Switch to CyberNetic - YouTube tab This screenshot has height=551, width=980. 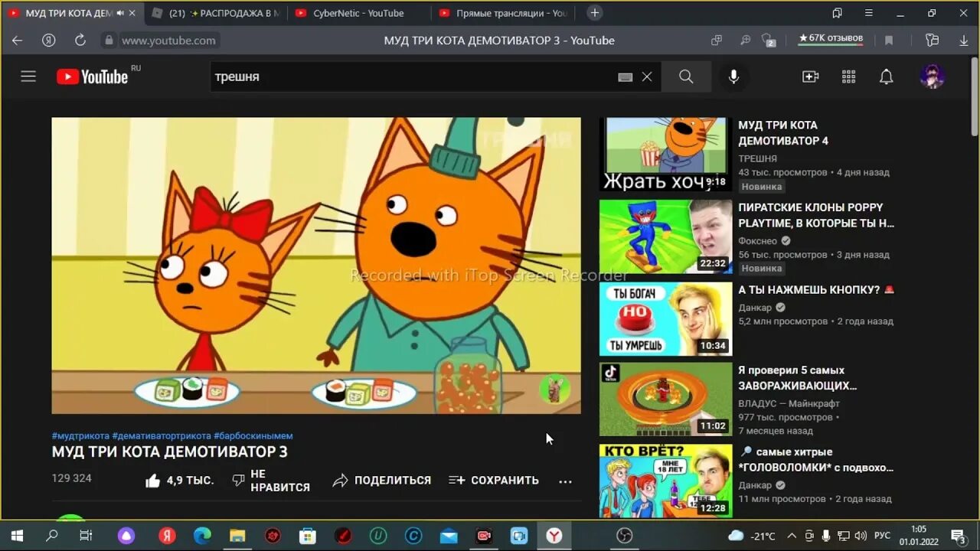[359, 13]
